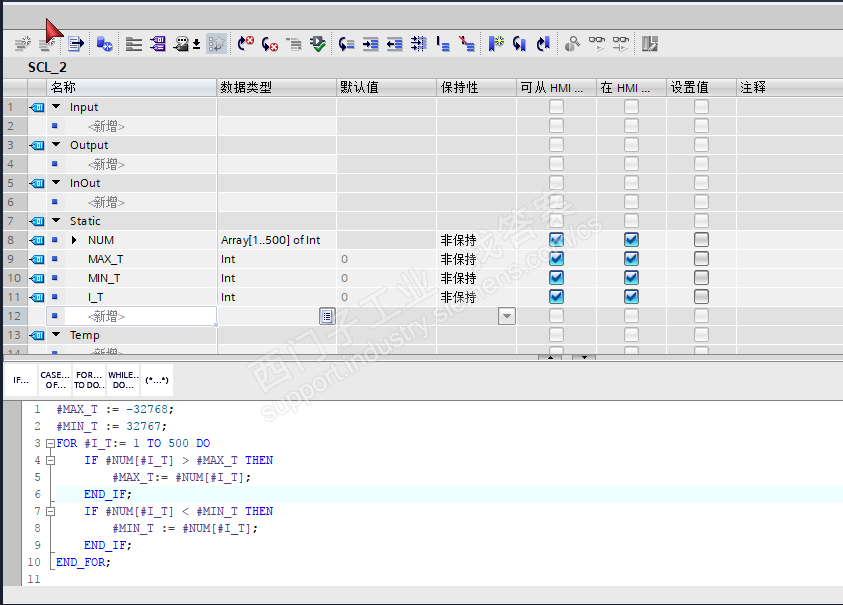Click the outdent text icon in toolbar
Viewport: 843px width, 605px height.
(x=395, y=44)
